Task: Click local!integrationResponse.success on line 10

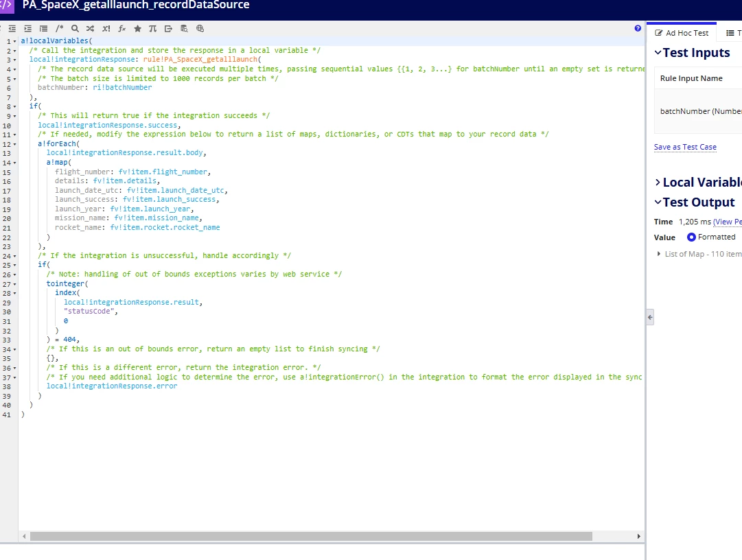Action: click(107, 126)
